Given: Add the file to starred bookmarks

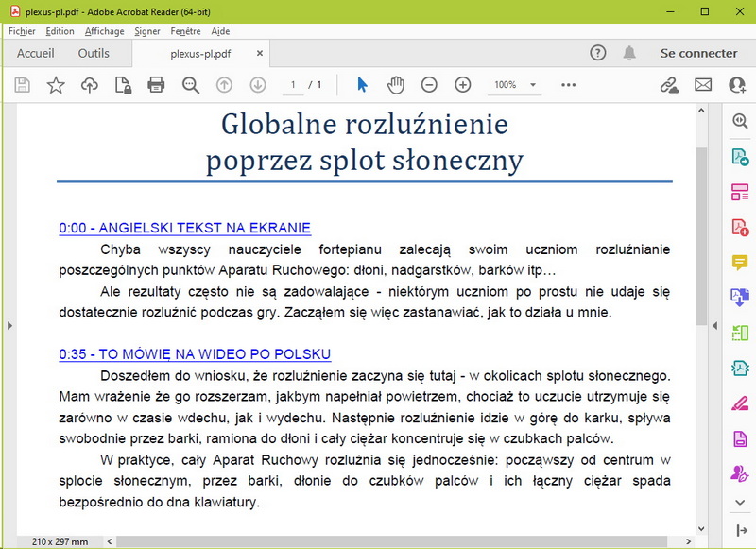Looking at the screenshot, I should 56,85.
